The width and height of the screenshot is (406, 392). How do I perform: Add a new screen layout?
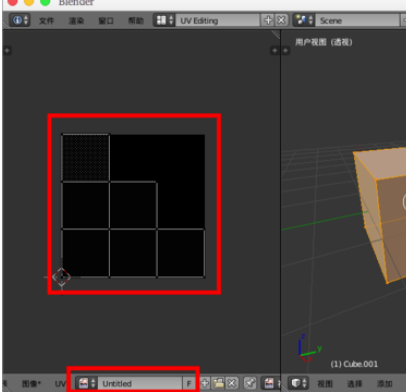tap(268, 20)
